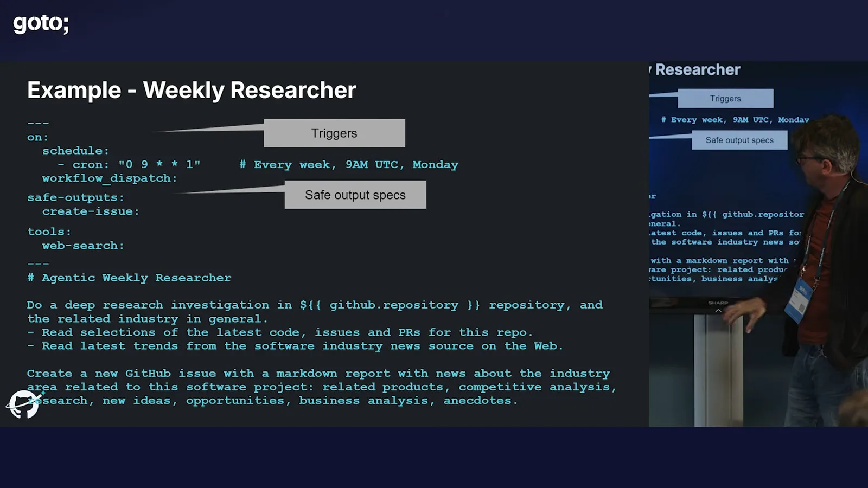The height and width of the screenshot is (488, 868).
Task: Click the line 'the related industry in general.'
Action: click(x=148, y=319)
